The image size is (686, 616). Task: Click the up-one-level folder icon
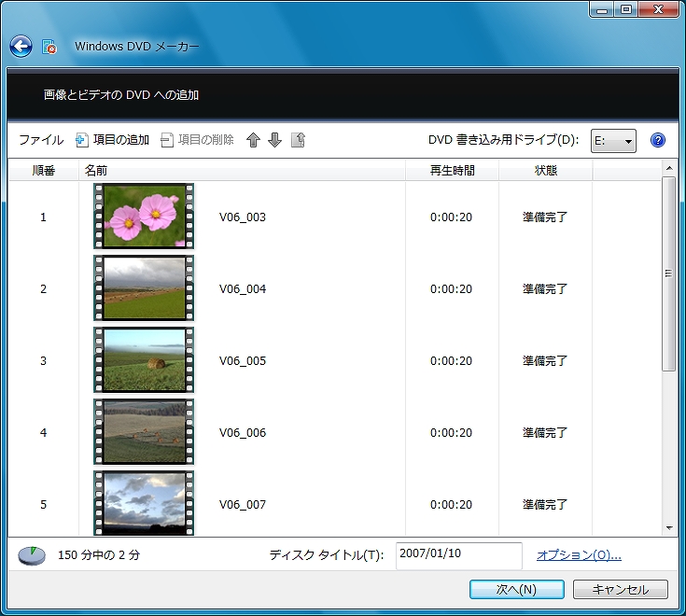(x=298, y=140)
